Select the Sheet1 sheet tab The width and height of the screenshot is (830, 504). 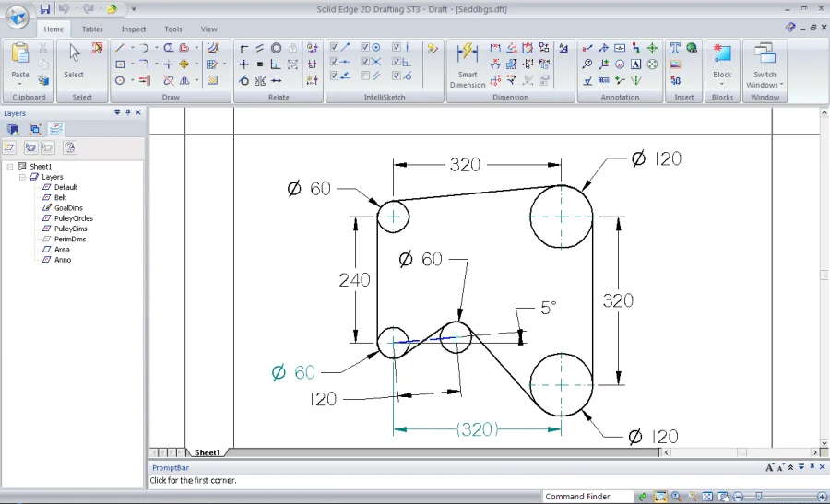pyautogui.click(x=207, y=452)
